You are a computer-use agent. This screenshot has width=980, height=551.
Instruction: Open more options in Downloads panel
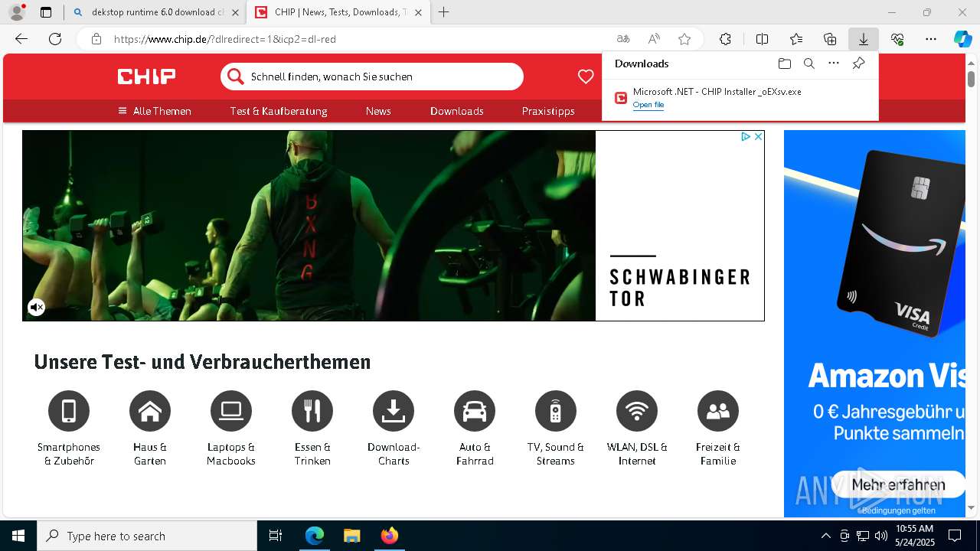[834, 64]
